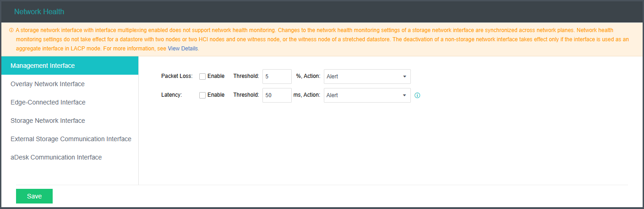Select External Storage Communication Interface
Viewport: 644px width, 209px height.
(x=71, y=139)
